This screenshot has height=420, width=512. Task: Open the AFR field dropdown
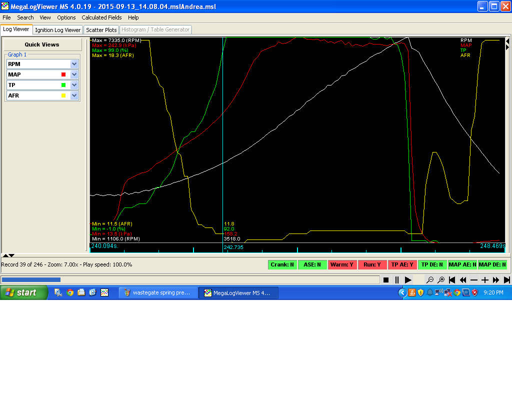(x=74, y=95)
